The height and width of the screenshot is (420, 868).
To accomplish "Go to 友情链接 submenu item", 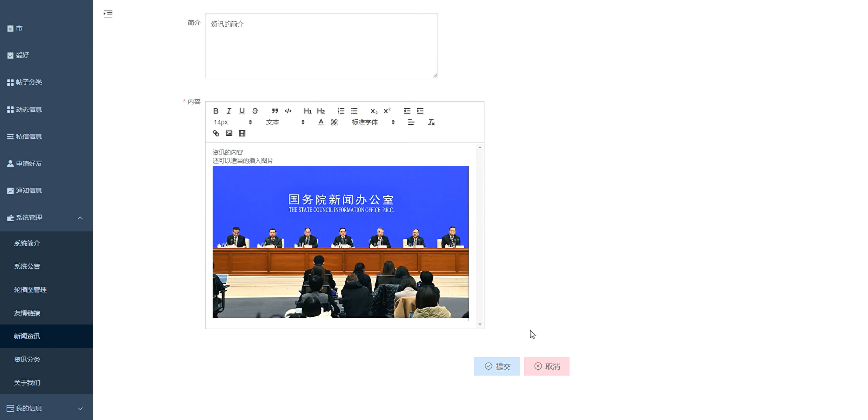I will pos(47,313).
